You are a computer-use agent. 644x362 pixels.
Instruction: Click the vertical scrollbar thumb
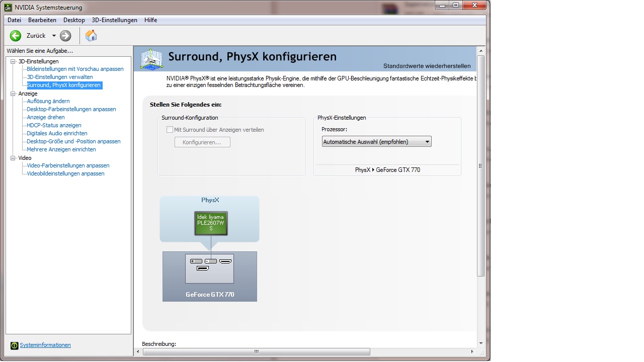[x=480, y=165]
